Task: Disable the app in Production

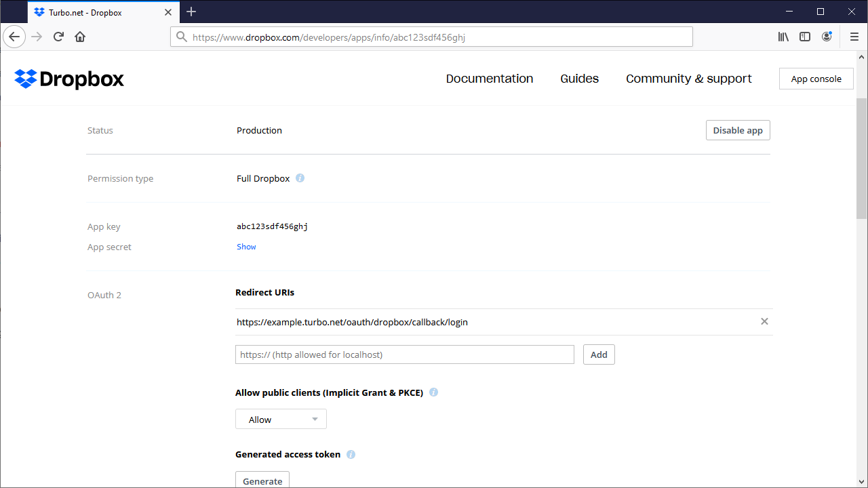Action: click(738, 129)
